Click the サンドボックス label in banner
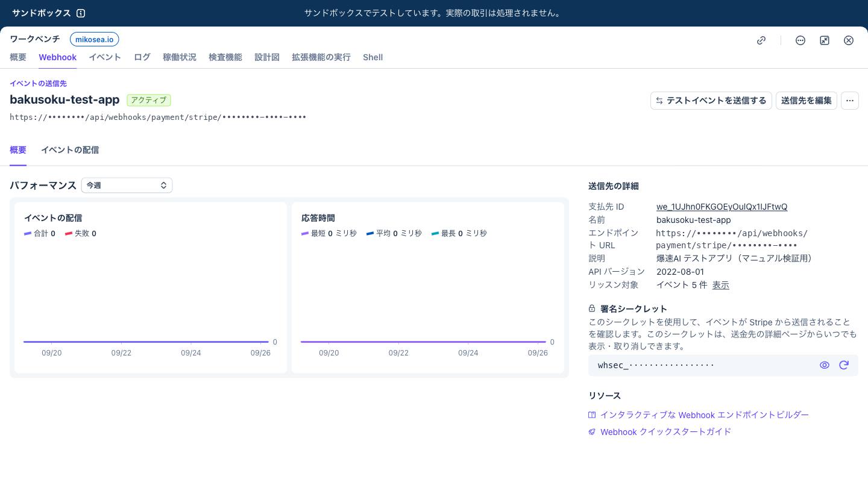The image size is (868, 482). coord(42,13)
